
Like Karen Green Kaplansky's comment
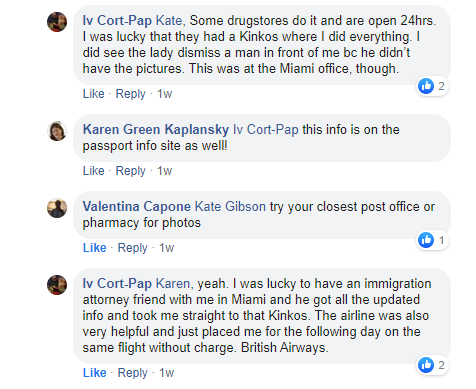pyautogui.click(x=94, y=171)
